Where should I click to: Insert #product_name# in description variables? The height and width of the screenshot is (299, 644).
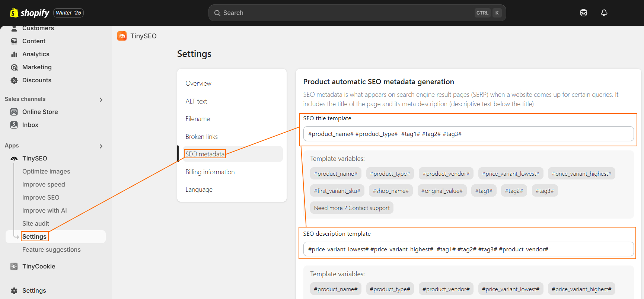(336, 289)
